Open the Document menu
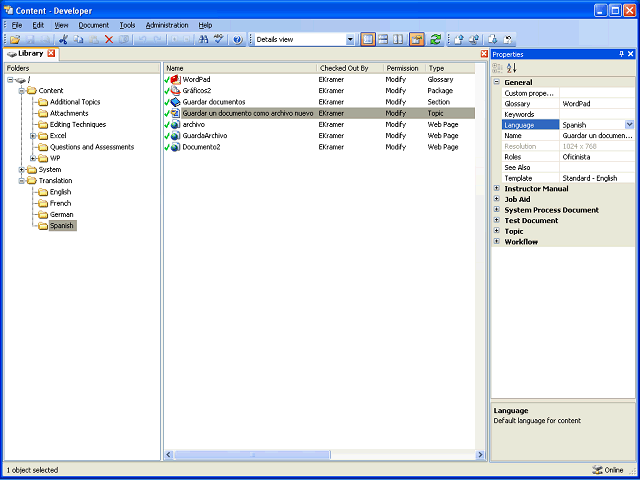The height and width of the screenshot is (480, 640). click(x=93, y=25)
